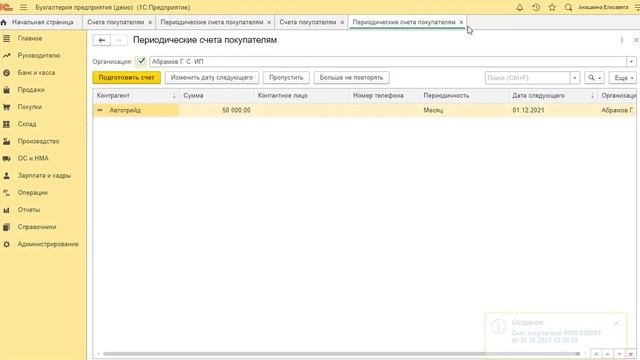Click the Сумма column header
This screenshot has height=360, width=640.
(217, 96)
